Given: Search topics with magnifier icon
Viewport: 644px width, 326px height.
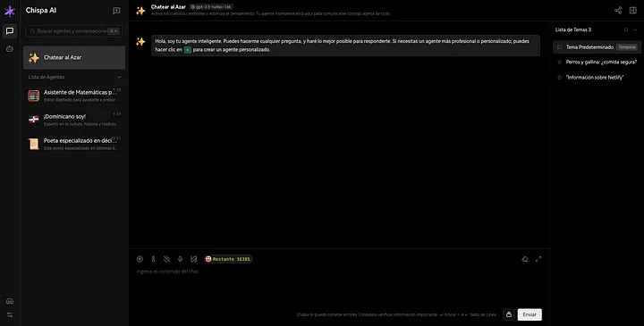Looking at the screenshot, I should tap(626, 30).
